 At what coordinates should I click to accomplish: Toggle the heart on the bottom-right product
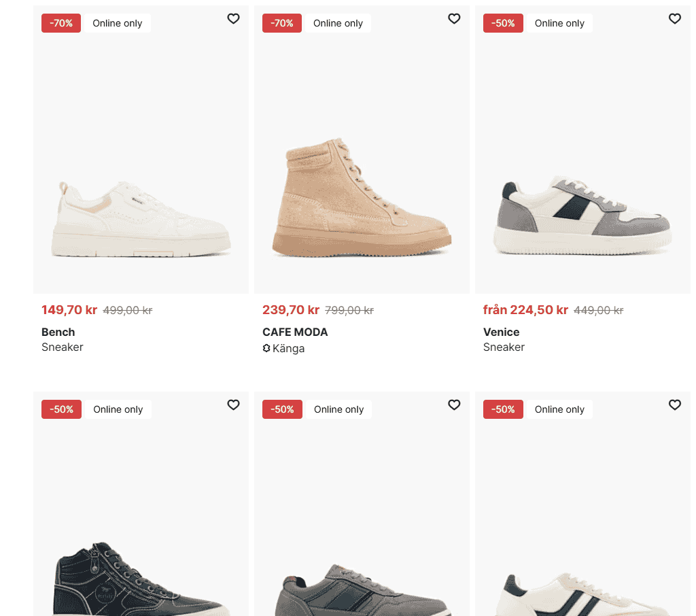pyautogui.click(x=674, y=405)
